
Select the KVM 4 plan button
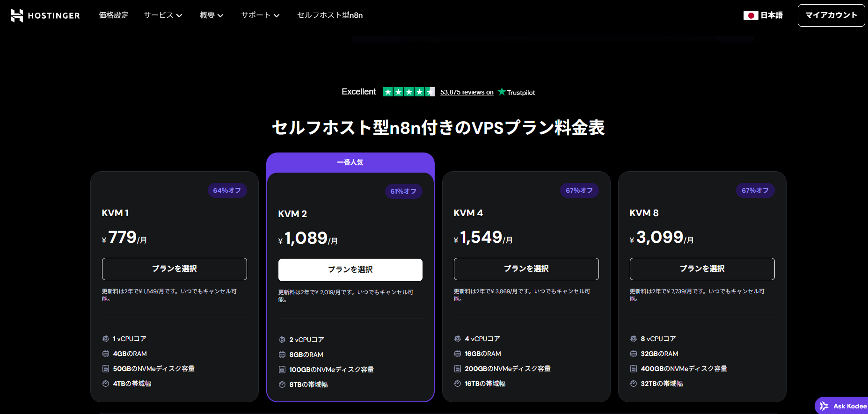[526, 269]
